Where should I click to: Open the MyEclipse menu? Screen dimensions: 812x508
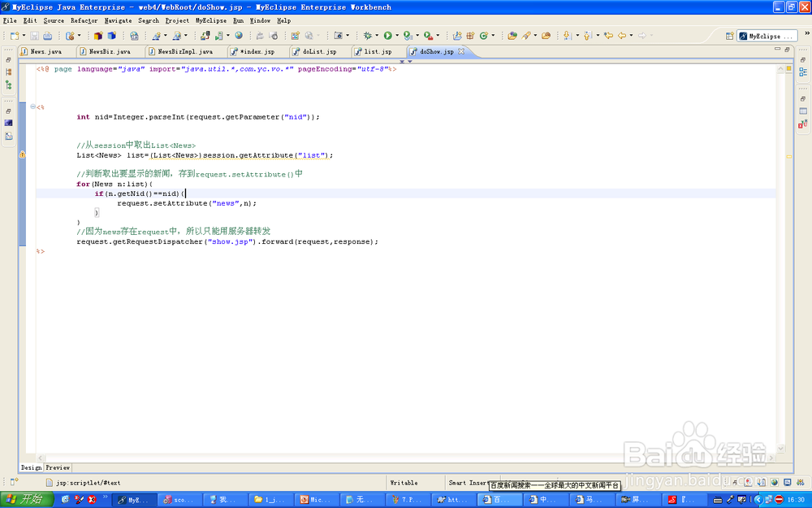pos(211,21)
